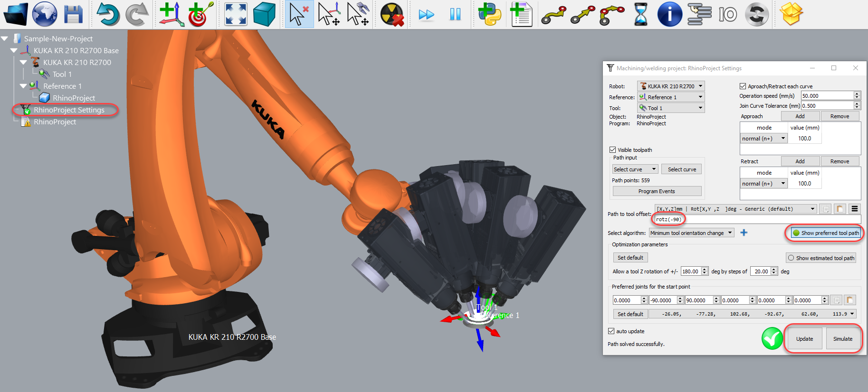Select Tool 1 in the station tree

coord(62,75)
